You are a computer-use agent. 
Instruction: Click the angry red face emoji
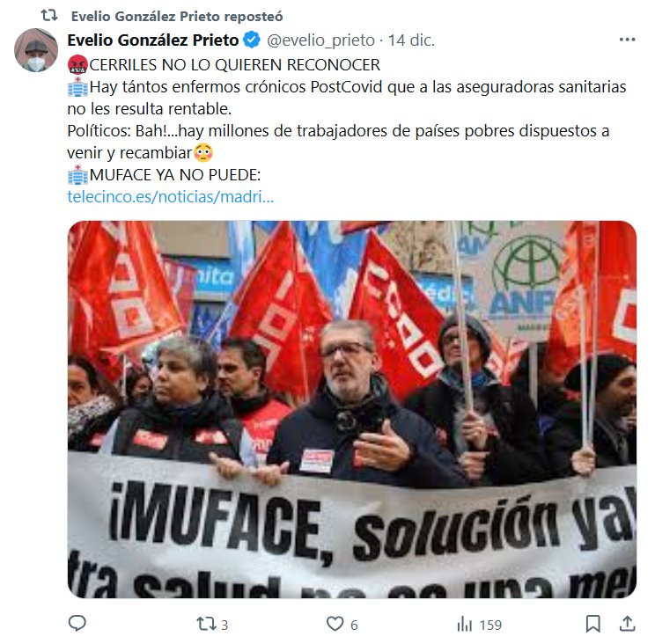77,65
